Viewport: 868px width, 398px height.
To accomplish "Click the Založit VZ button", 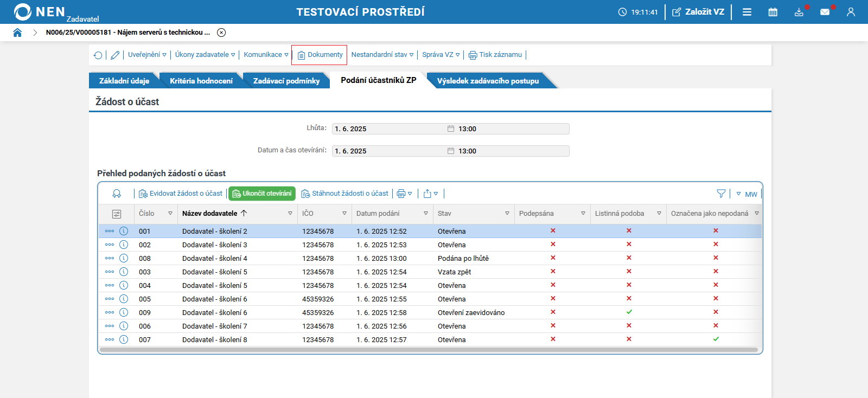I will click(x=698, y=12).
